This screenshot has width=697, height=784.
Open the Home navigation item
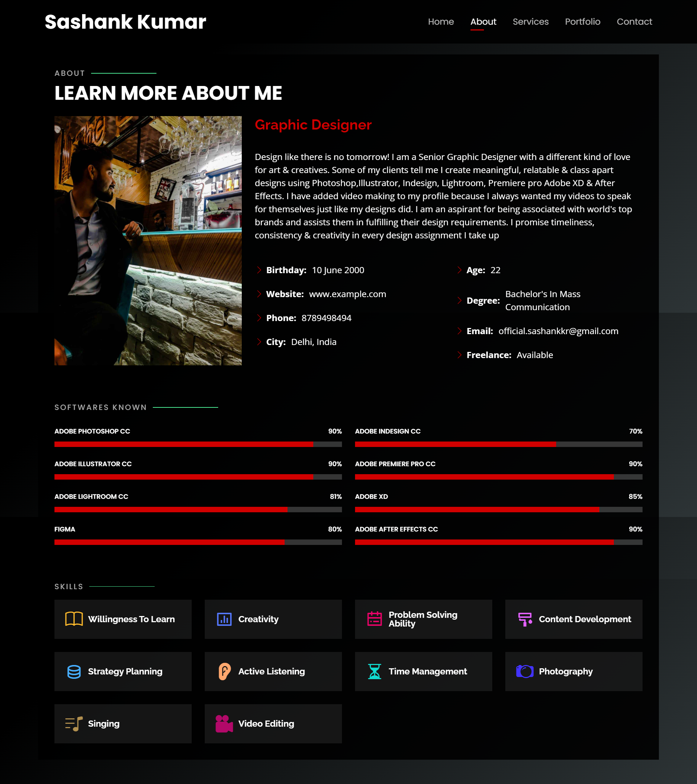click(x=441, y=21)
